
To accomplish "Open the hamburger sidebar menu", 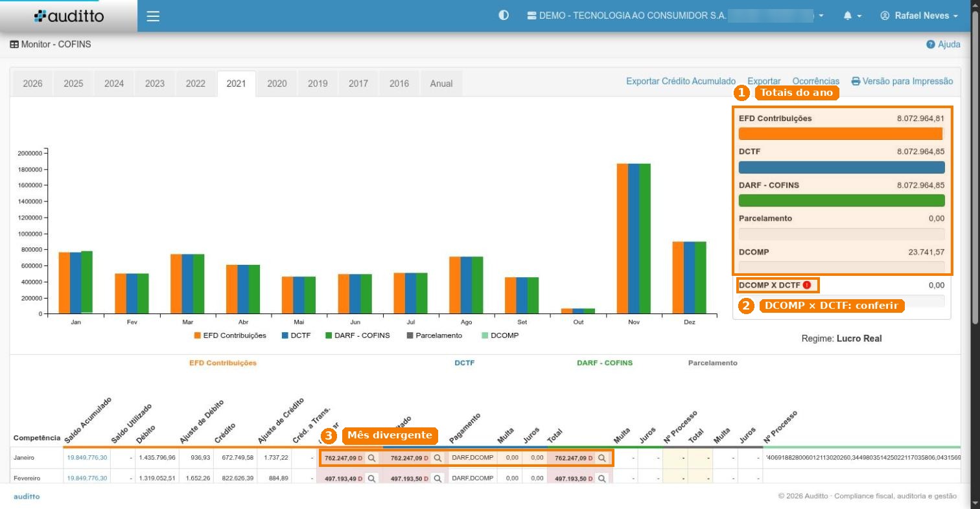I will coord(153,16).
